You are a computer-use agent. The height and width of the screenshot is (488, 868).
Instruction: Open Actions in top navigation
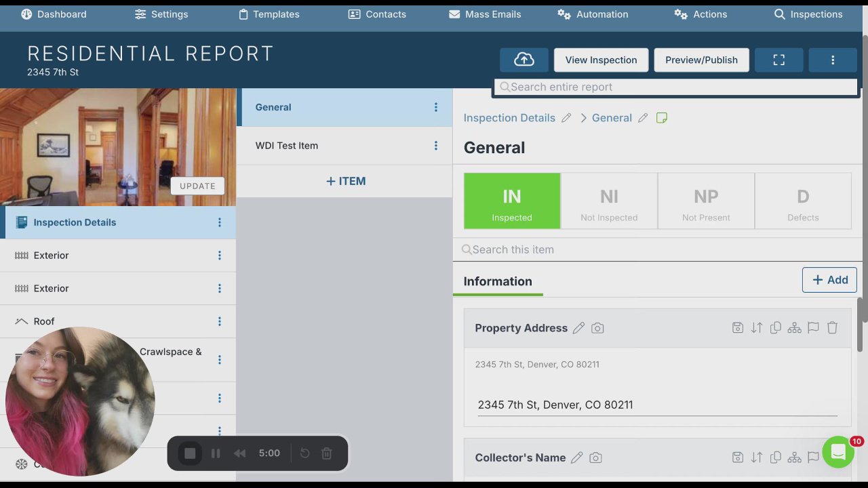click(701, 14)
